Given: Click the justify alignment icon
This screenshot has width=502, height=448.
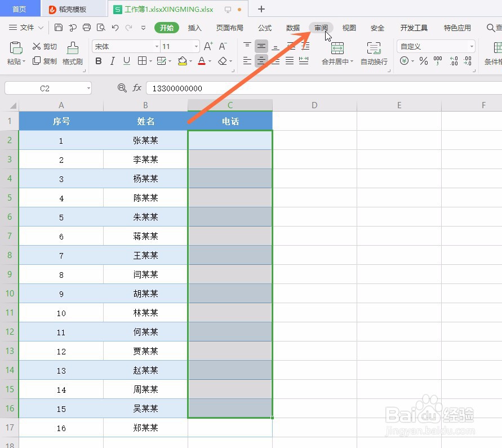Looking at the screenshot, I should coord(290,60).
